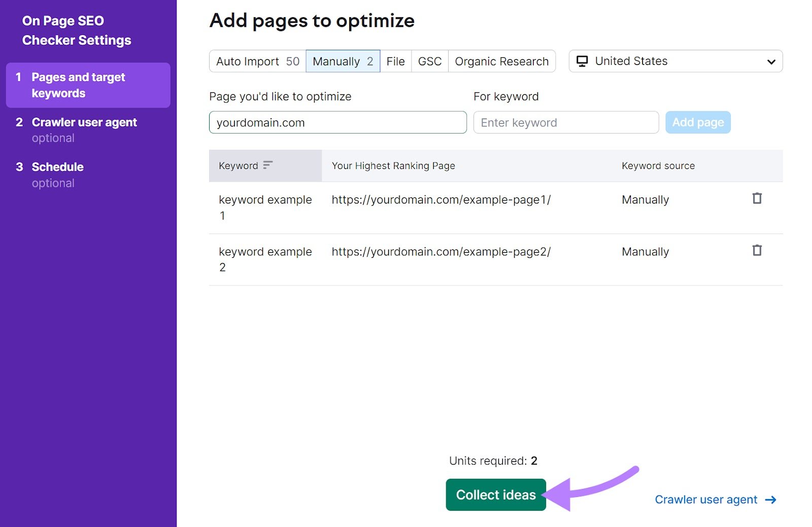Open the Organic Research tab

[x=501, y=61]
